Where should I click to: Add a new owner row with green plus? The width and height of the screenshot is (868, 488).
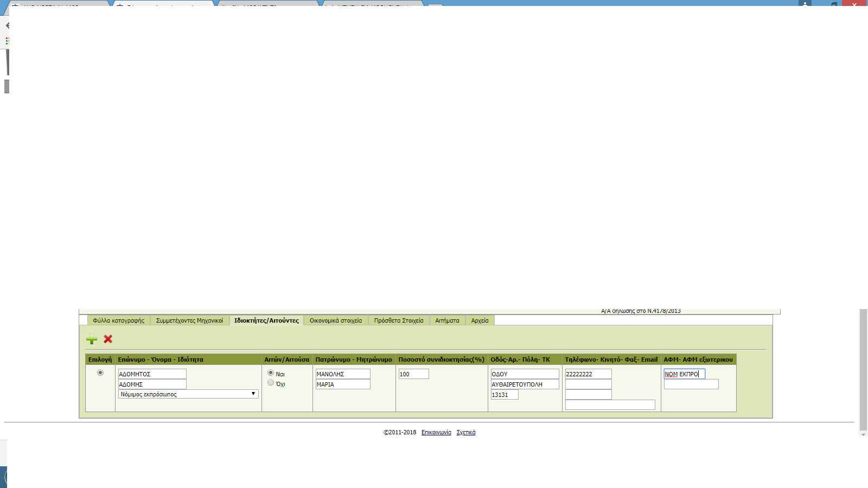click(x=92, y=339)
